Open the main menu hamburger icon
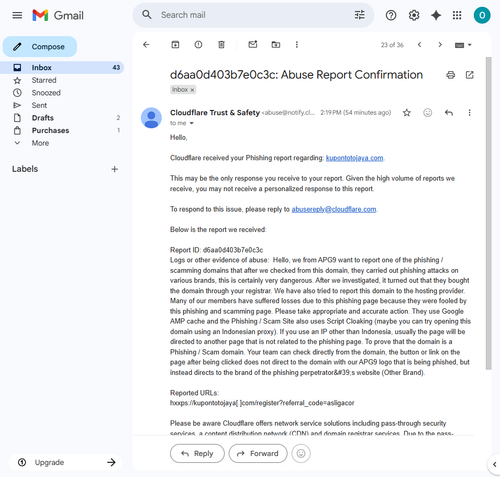 pos(17,15)
